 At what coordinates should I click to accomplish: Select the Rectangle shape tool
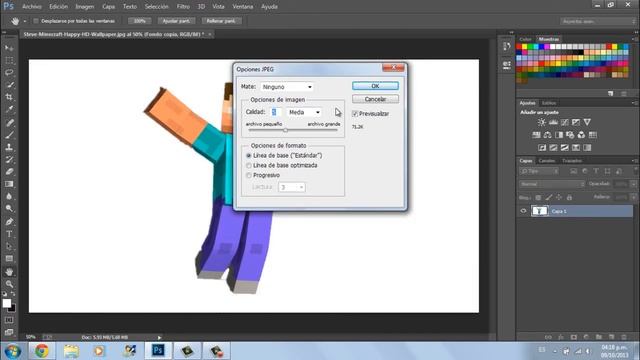pos(9,258)
